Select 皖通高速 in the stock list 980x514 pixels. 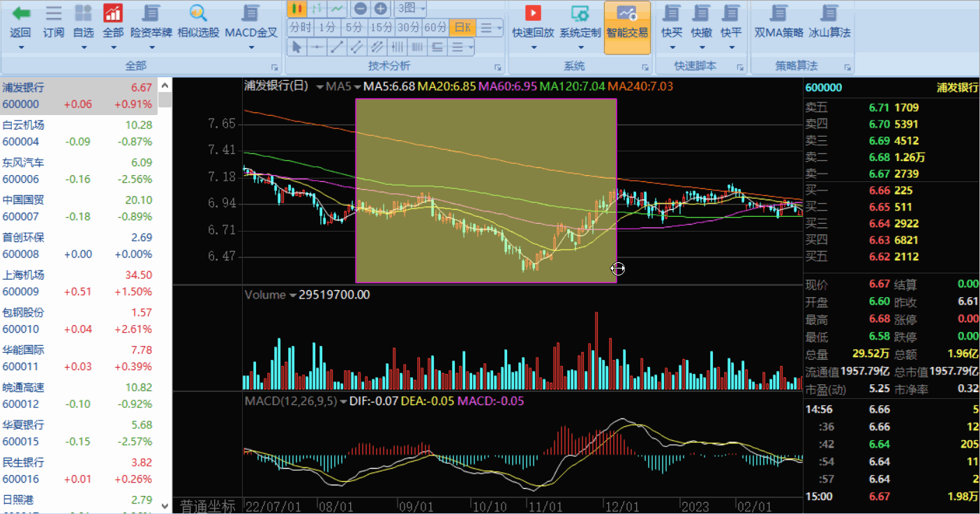pyautogui.click(x=79, y=395)
